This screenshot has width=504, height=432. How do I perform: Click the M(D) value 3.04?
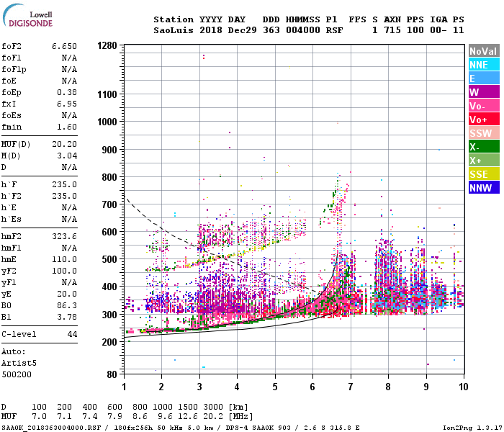[x=67, y=156]
